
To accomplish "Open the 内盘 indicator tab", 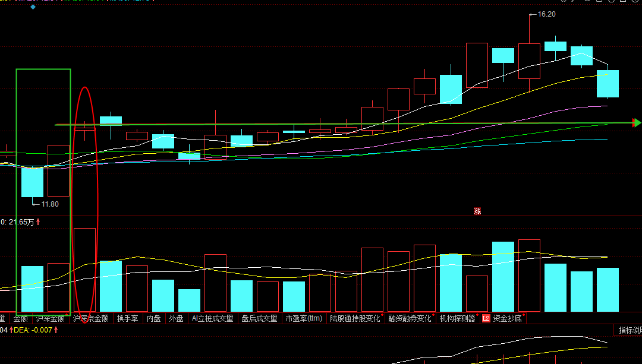I will tap(153, 318).
